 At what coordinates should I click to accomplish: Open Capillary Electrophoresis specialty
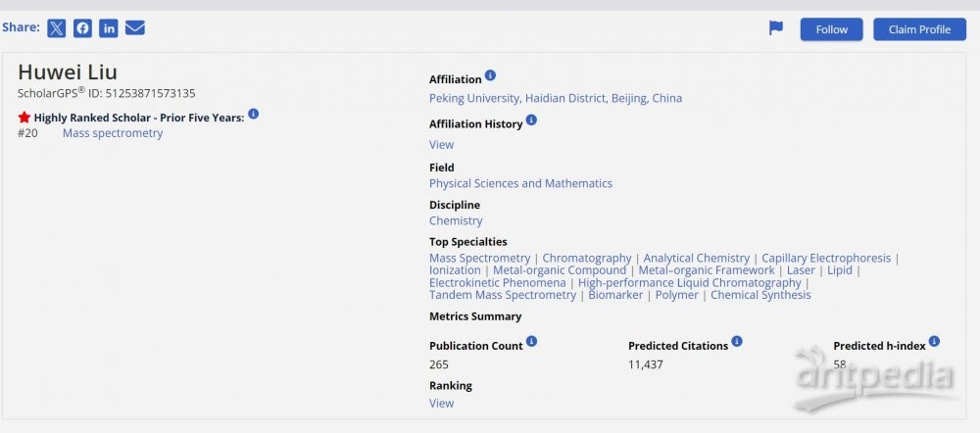[826, 258]
